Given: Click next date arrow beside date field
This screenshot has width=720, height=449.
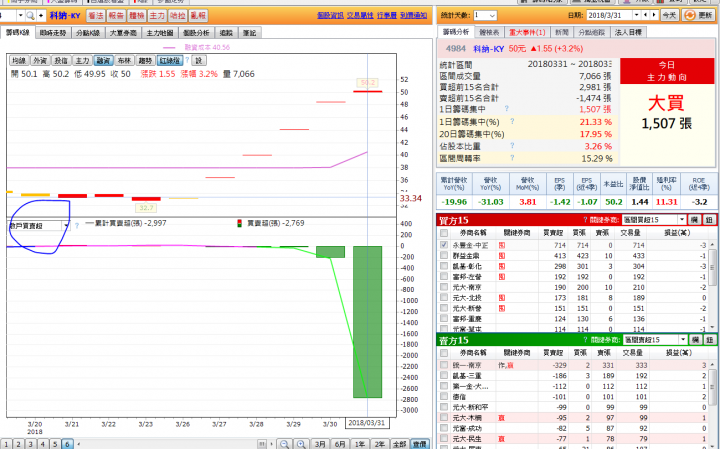Looking at the screenshot, I should point(654,15).
